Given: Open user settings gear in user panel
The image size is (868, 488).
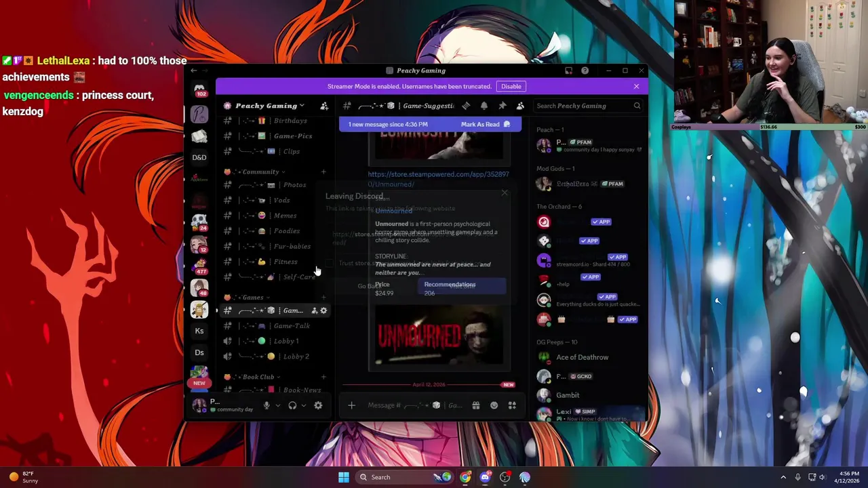Looking at the screenshot, I should click(318, 405).
